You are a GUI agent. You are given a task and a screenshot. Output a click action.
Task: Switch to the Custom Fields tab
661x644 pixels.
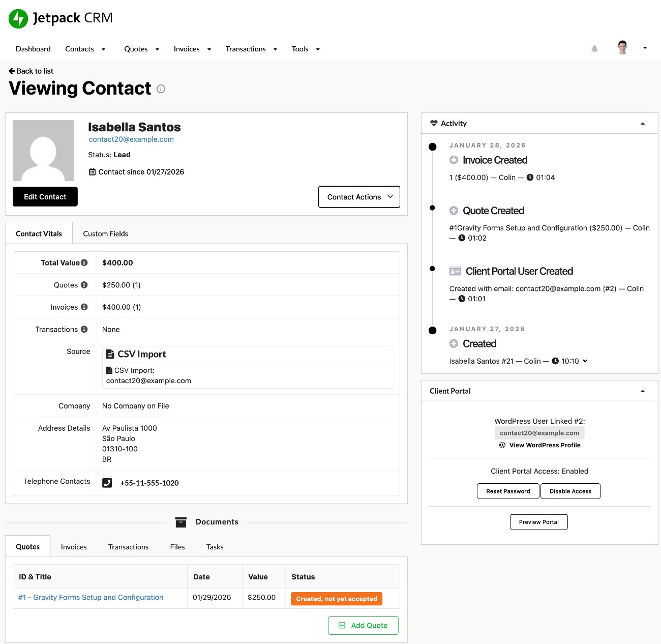click(x=105, y=233)
